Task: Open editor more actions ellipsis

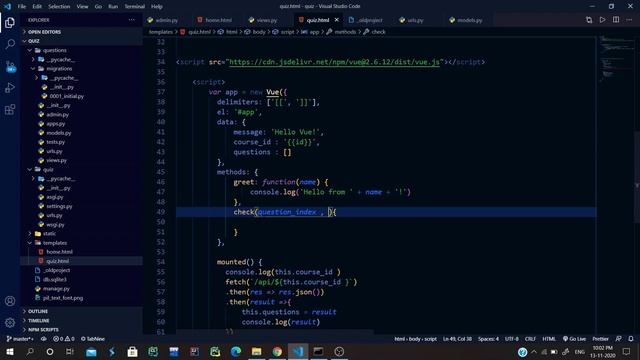Action: [629, 20]
